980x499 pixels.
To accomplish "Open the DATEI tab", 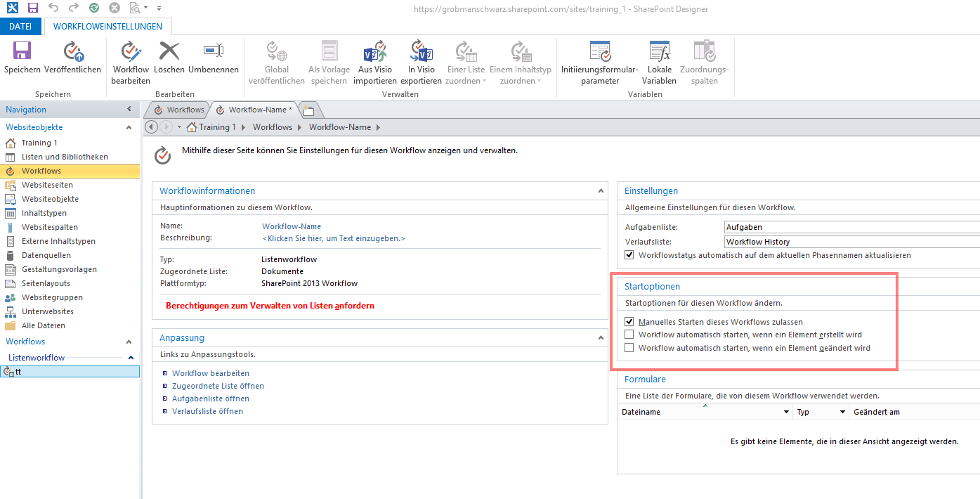I will (x=20, y=27).
